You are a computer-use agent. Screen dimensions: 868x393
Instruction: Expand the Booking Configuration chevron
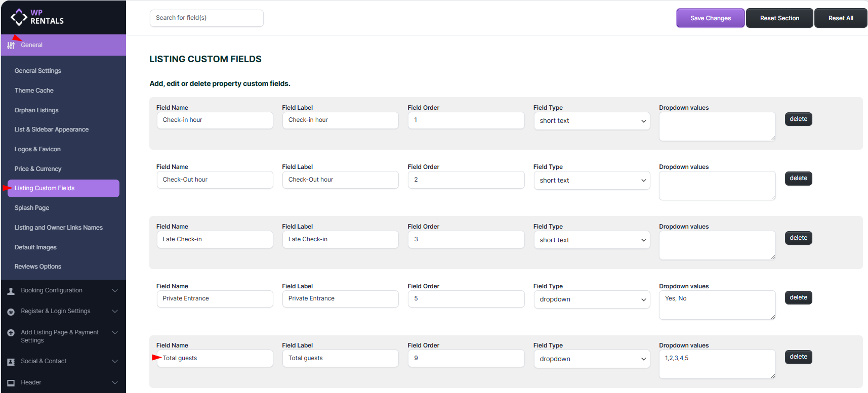[x=115, y=290]
